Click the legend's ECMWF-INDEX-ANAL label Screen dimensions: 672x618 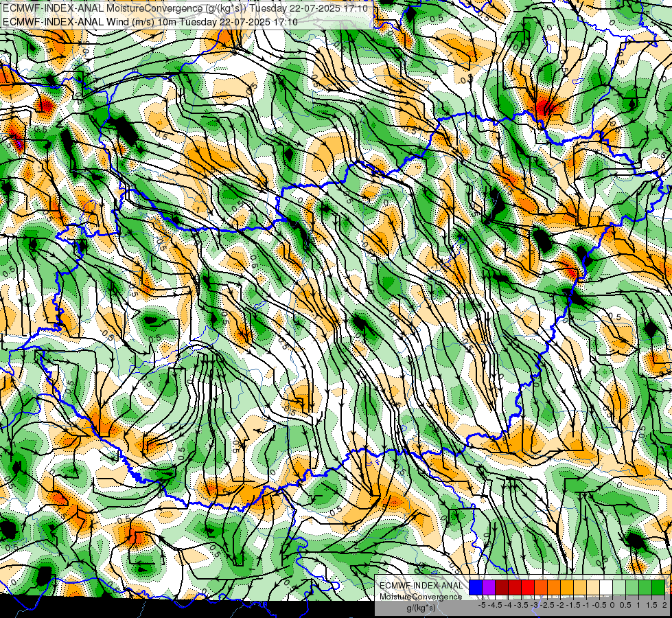(x=421, y=586)
